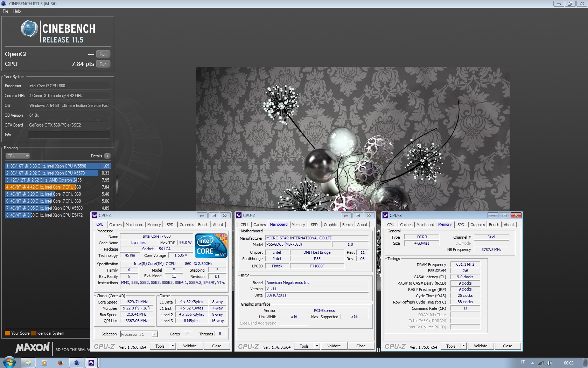The height and width of the screenshot is (368, 588).
Task: Launch Windows Media Player from taskbar
Action: tap(44, 363)
